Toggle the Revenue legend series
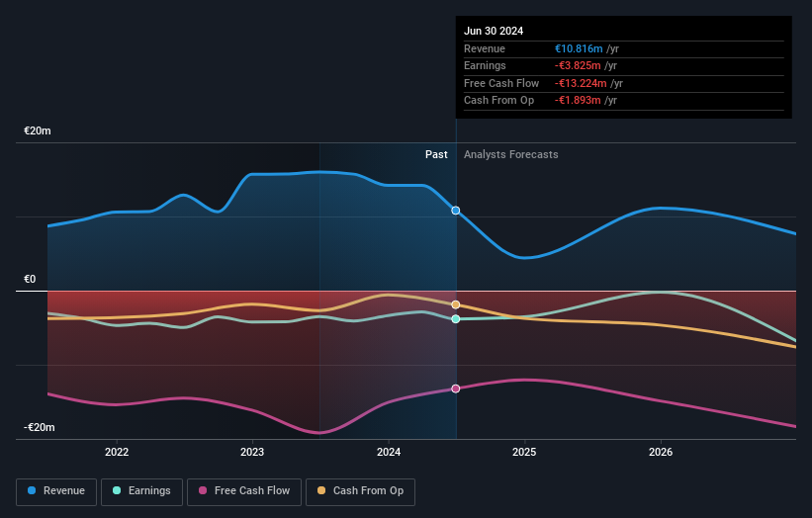 click(x=56, y=491)
